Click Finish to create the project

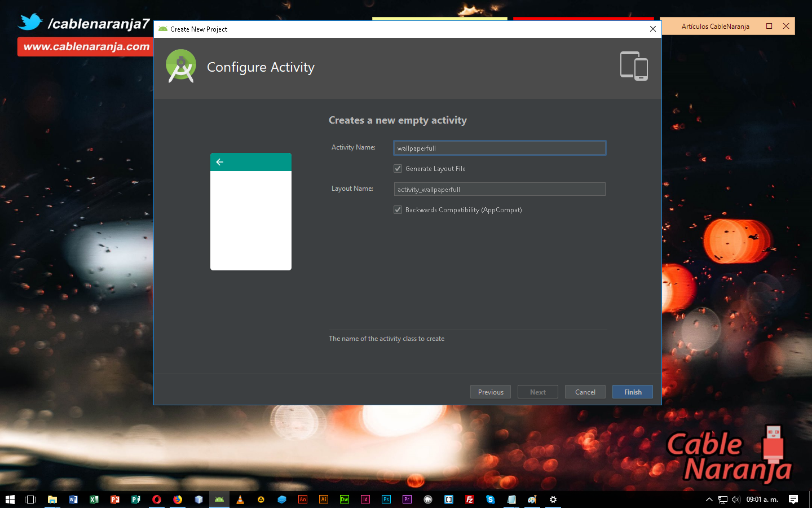pos(633,392)
